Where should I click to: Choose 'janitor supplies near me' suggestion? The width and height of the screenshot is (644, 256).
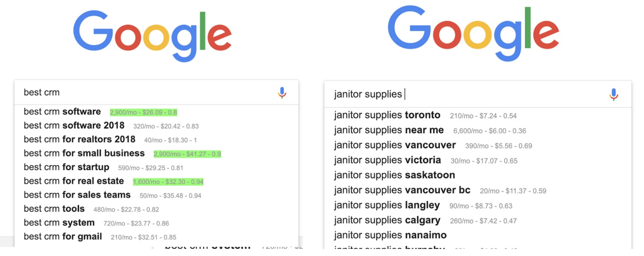click(x=389, y=130)
